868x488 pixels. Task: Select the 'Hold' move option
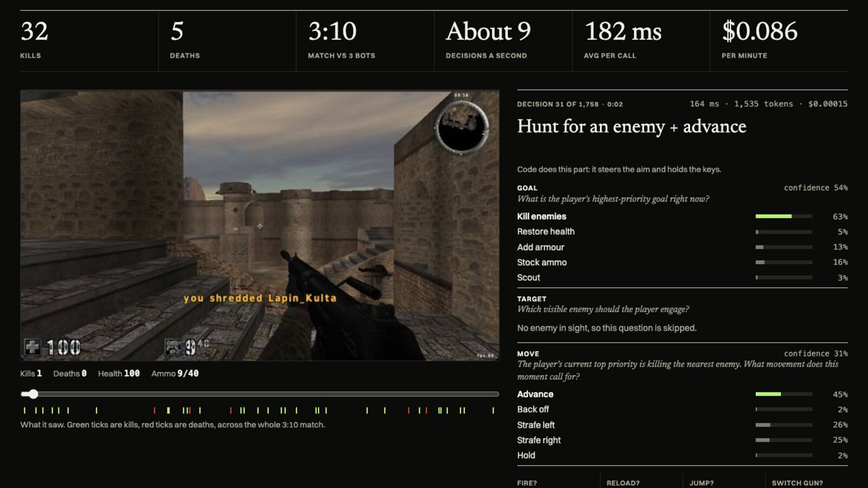[x=682, y=455]
